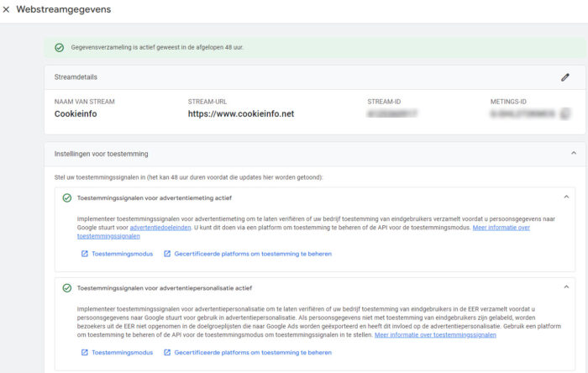Open Toestemmingsmodus link in advertentiepersonalisatie card
This screenshot has height=373, width=588.
point(123,352)
